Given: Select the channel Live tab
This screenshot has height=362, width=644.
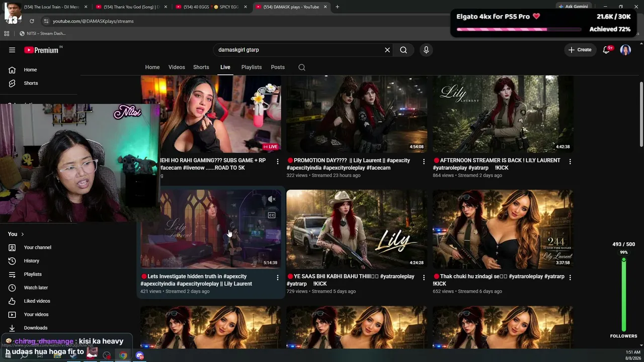Looking at the screenshot, I should point(225,67).
